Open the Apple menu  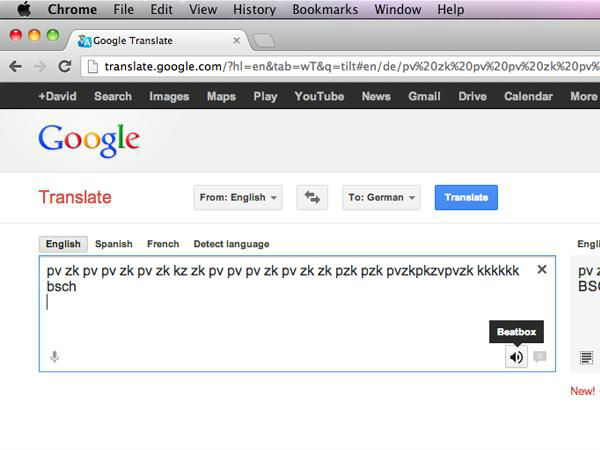[24, 9]
